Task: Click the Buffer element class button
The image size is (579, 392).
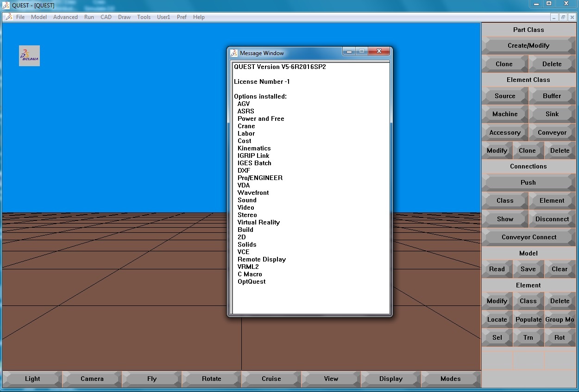Action: pyautogui.click(x=552, y=96)
